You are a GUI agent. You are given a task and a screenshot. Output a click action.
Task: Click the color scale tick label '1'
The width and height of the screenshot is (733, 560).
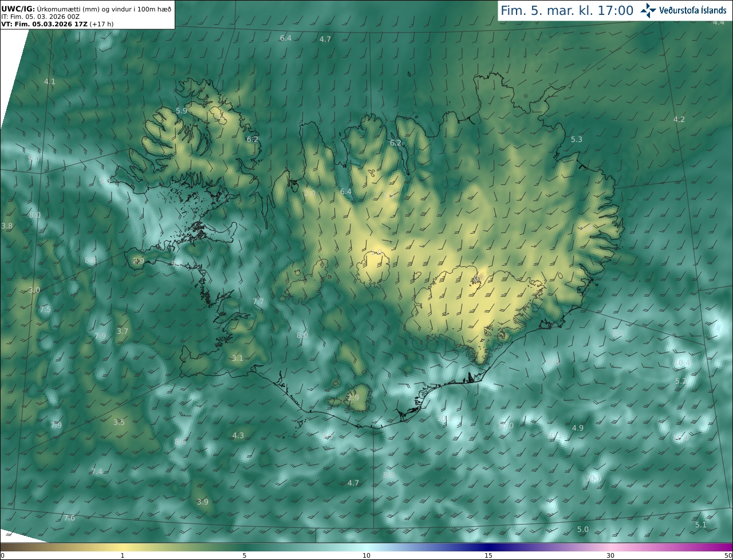click(x=123, y=555)
